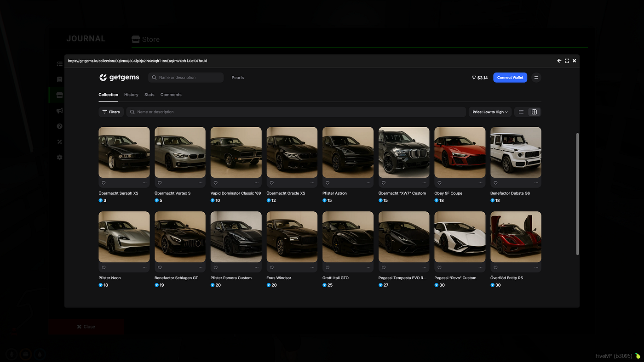Open more options on Överflöd Entity RS card

coord(536,267)
